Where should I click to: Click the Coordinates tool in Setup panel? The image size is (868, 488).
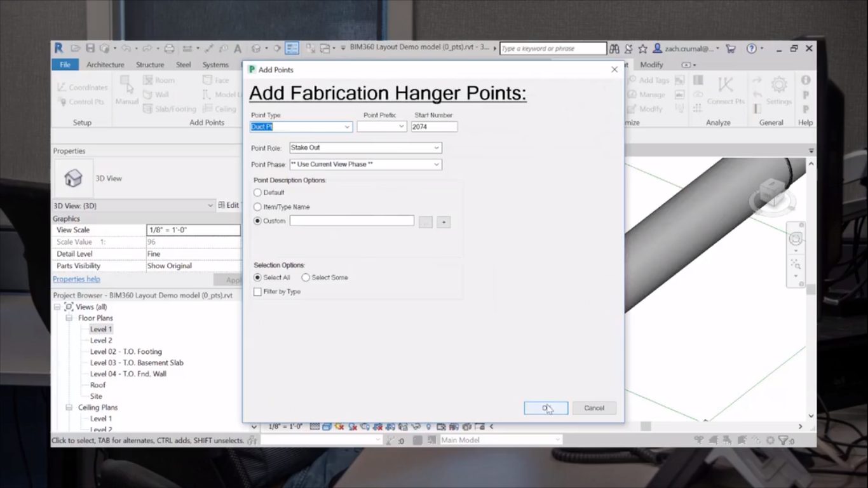click(82, 87)
